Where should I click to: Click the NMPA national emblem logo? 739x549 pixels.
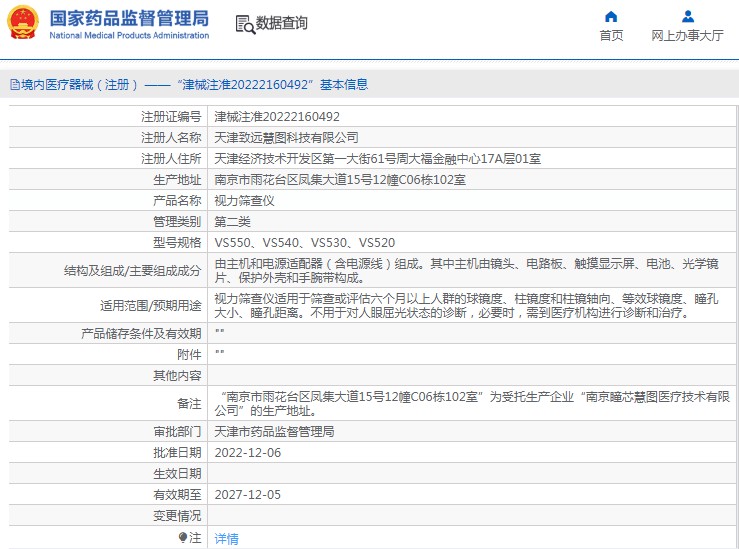[x=23, y=23]
